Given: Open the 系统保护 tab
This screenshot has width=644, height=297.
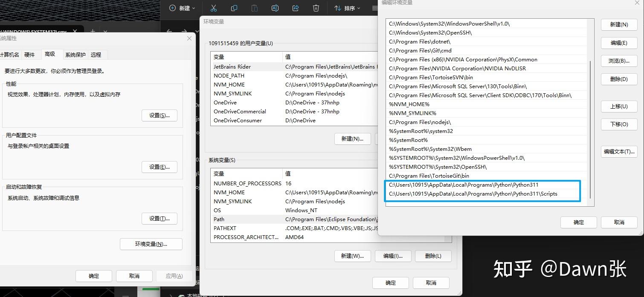Looking at the screenshot, I should point(75,55).
